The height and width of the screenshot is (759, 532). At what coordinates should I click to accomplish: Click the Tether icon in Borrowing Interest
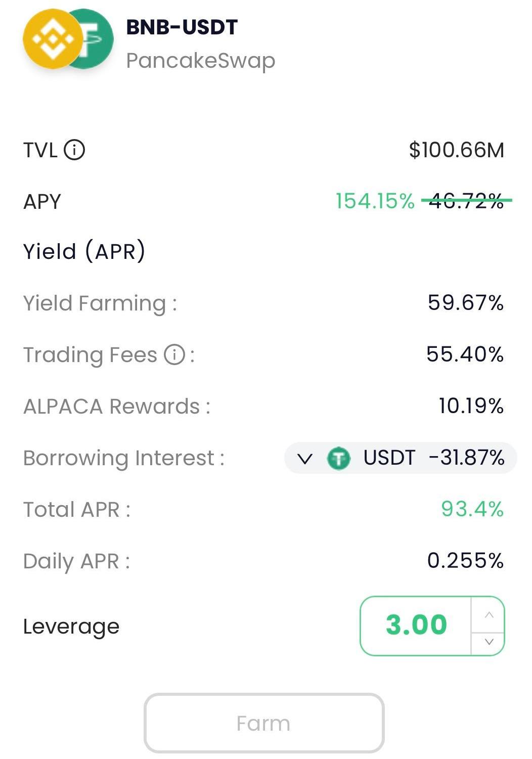338,459
